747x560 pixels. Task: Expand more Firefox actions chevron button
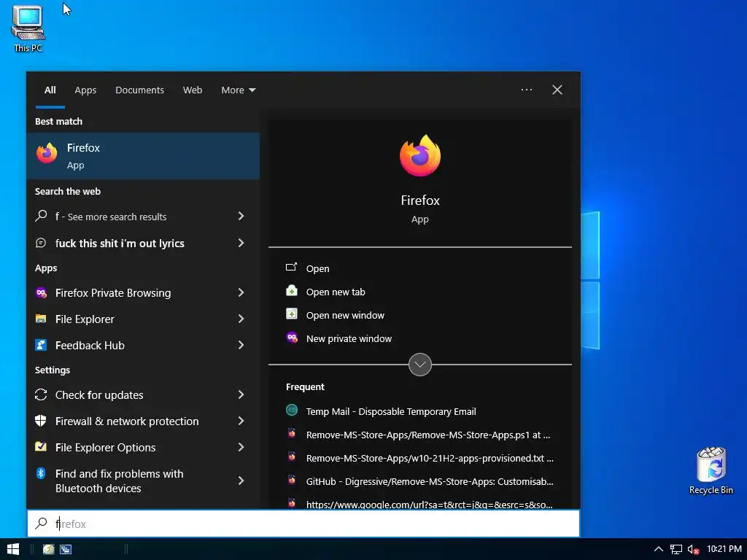419,365
